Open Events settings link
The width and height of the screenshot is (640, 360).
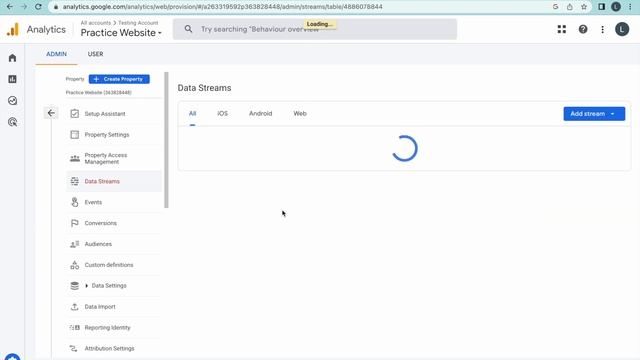click(x=93, y=202)
